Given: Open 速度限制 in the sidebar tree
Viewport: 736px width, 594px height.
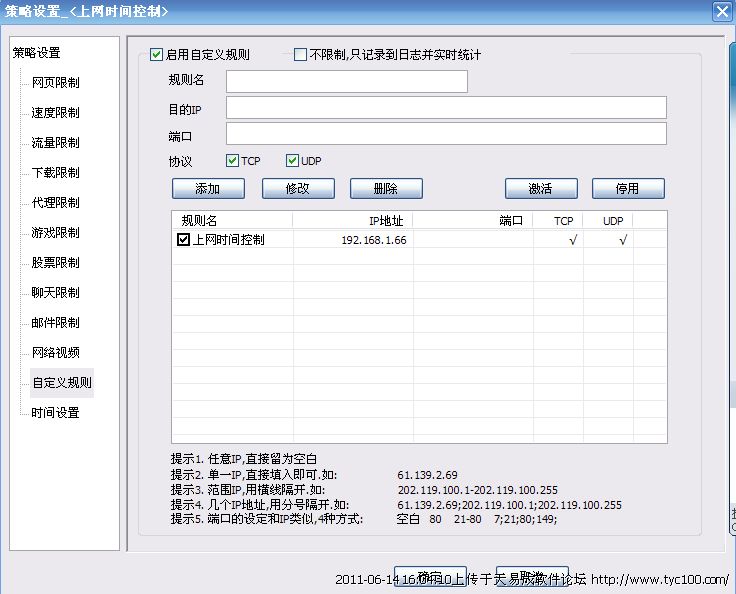Looking at the screenshot, I should [x=55, y=113].
